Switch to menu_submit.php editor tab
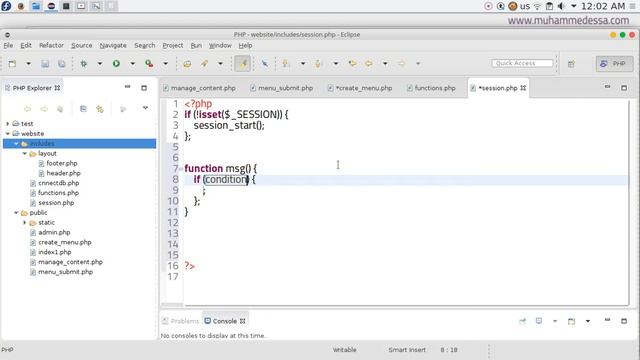The image size is (640, 360). point(282,88)
